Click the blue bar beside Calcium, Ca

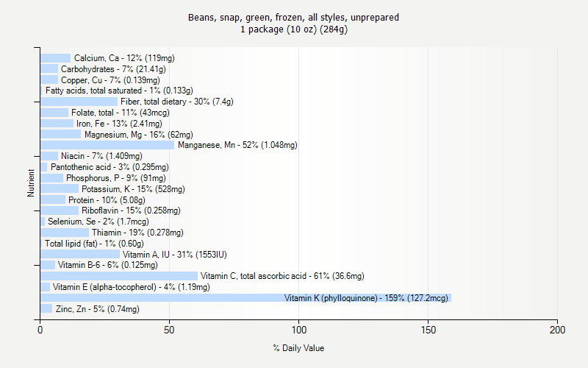click(x=56, y=58)
